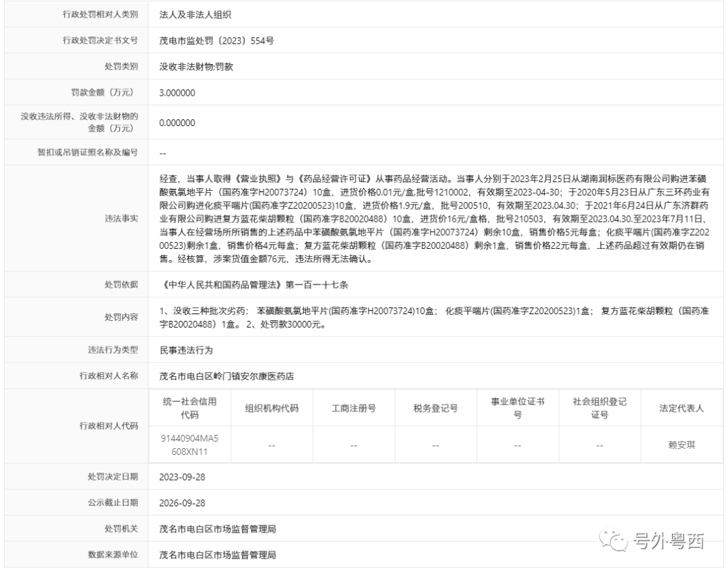Click the legal basis 《中华人民共和国药品管理法》第一百一十七条
Screen dimensions: 728x573
click(255, 285)
